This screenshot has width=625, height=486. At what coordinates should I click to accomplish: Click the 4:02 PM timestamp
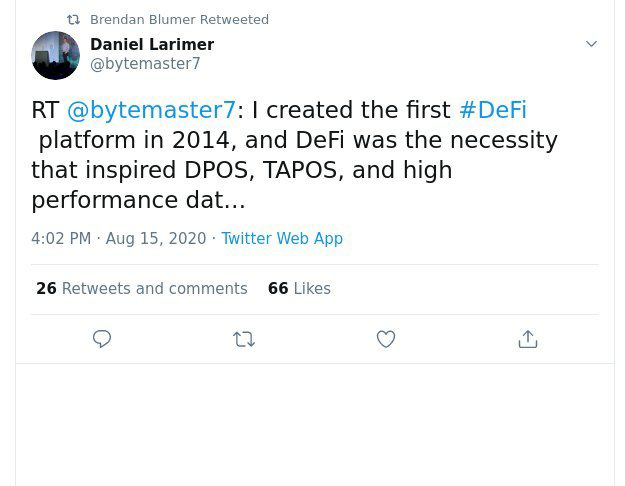61,238
